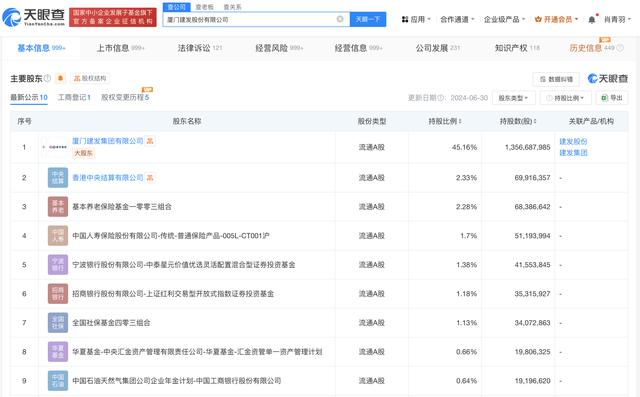Click the 宁波银行股份有限公司 fund name in row 5
This screenshot has height=397, width=640.
click(x=184, y=264)
